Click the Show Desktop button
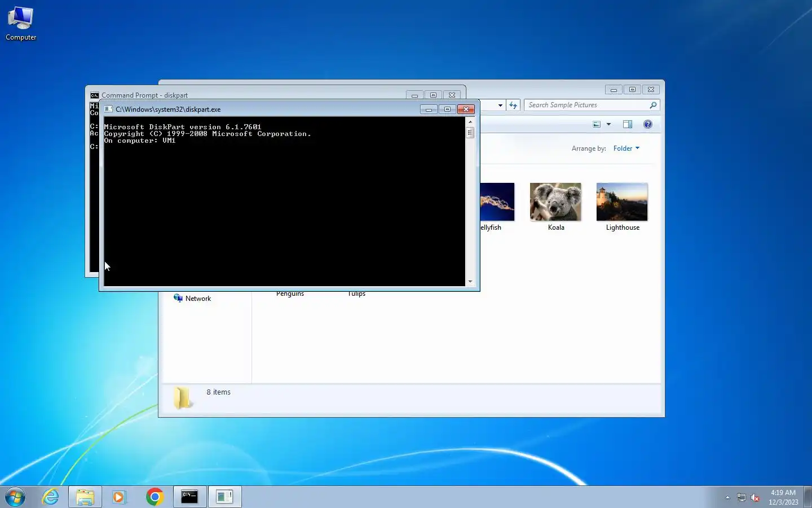This screenshot has height=508, width=812. (x=807, y=497)
